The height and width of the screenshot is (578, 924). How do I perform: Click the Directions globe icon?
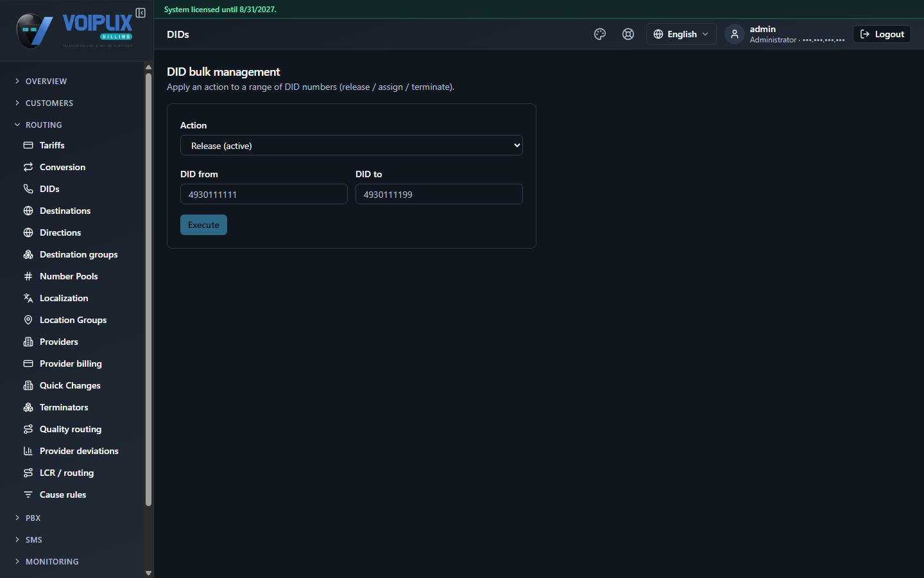[28, 232]
